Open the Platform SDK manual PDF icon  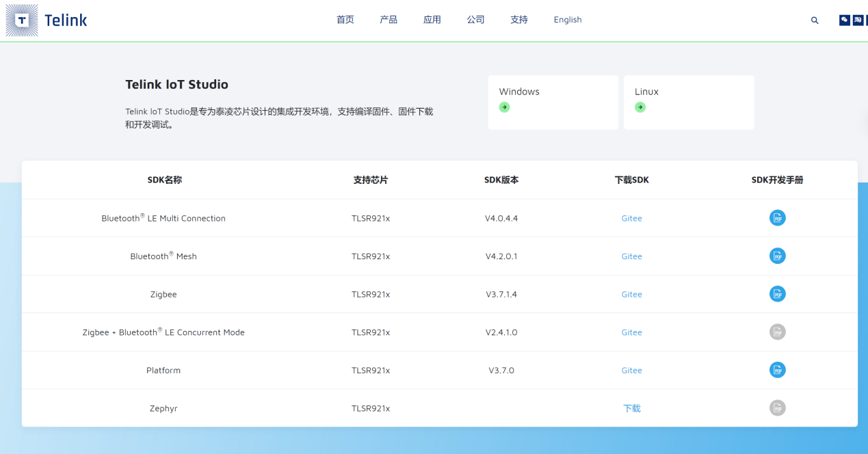click(x=777, y=370)
